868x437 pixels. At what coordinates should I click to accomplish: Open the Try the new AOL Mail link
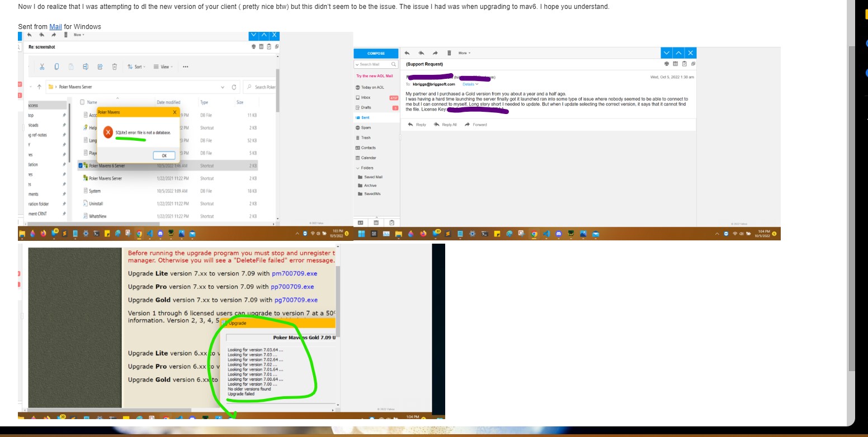coord(374,76)
